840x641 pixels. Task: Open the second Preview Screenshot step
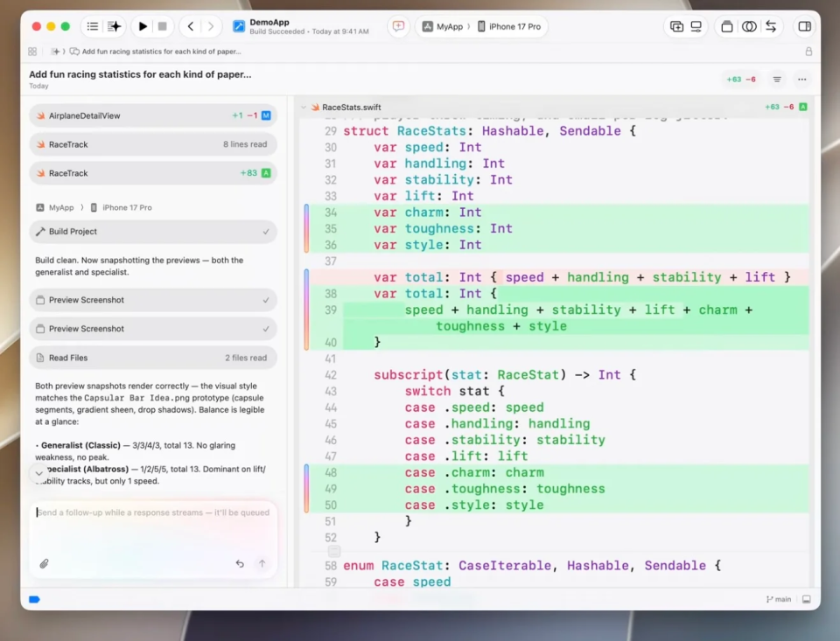[x=153, y=329]
